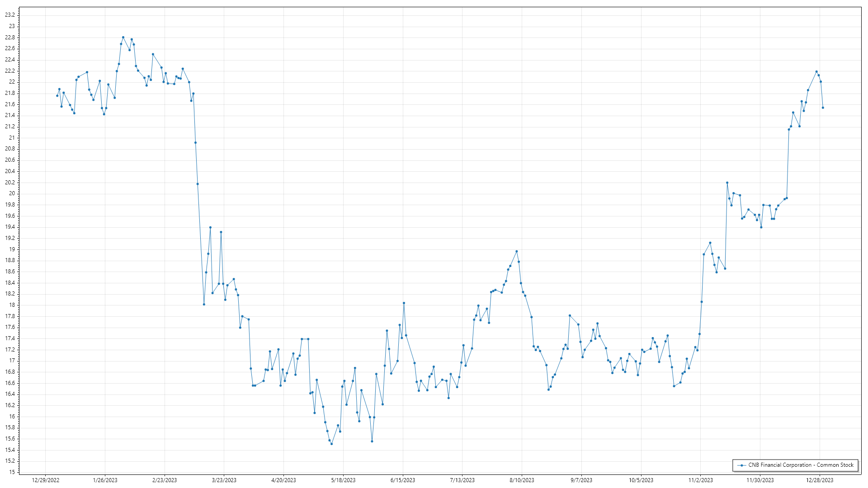Click the highest data point near 22.8

123,38
